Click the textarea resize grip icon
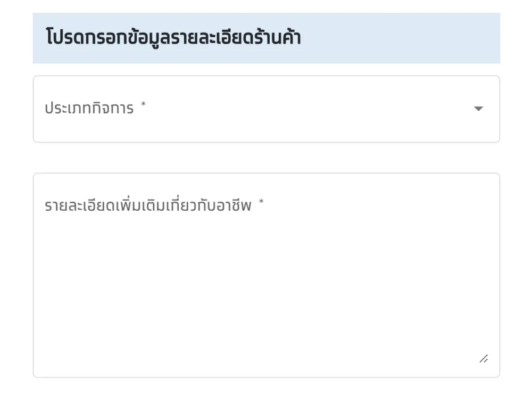 pyautogui.click(x=484, y=359)
